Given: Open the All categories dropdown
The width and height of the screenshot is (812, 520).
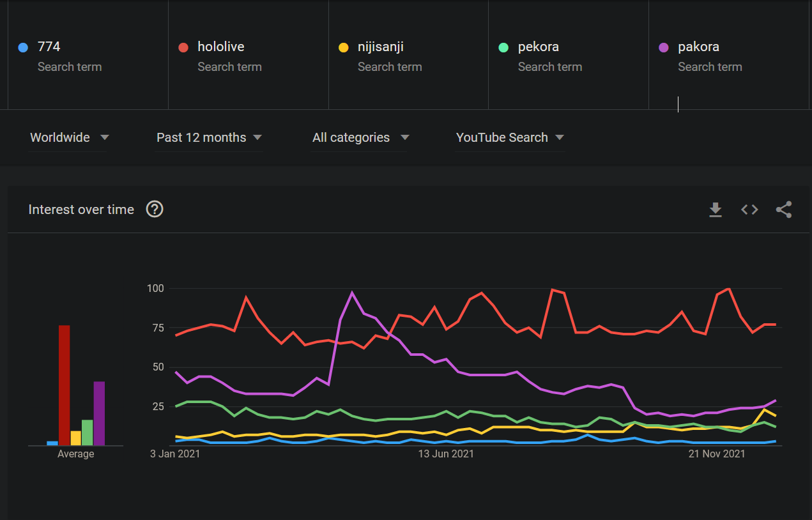Looking at the screenshot, I should pos(361,137).
